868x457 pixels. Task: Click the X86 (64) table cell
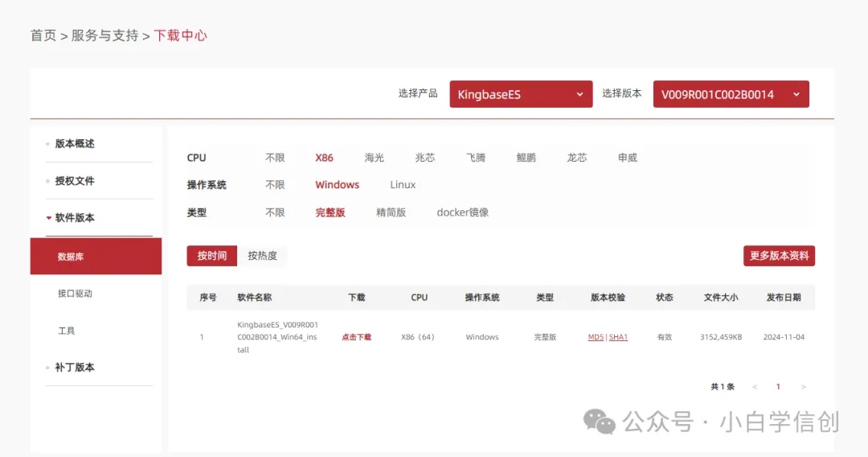pos(418,337)
